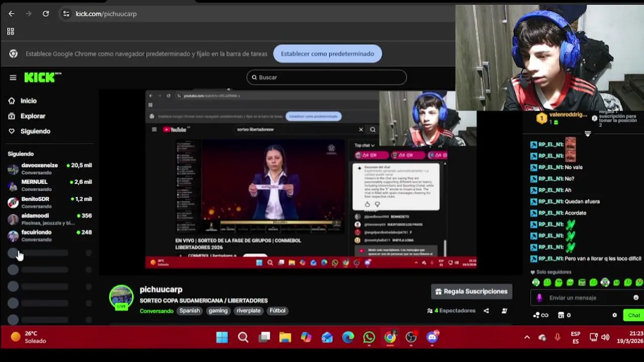
Task: Insert the first green emote in emote row
Action: (536, 283)
